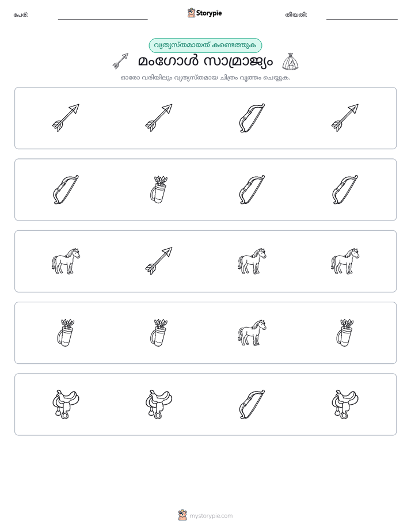The height and width of the screenshot is (532, 411).
Task: Click the Storypie header text
Action: coord(209,13)
